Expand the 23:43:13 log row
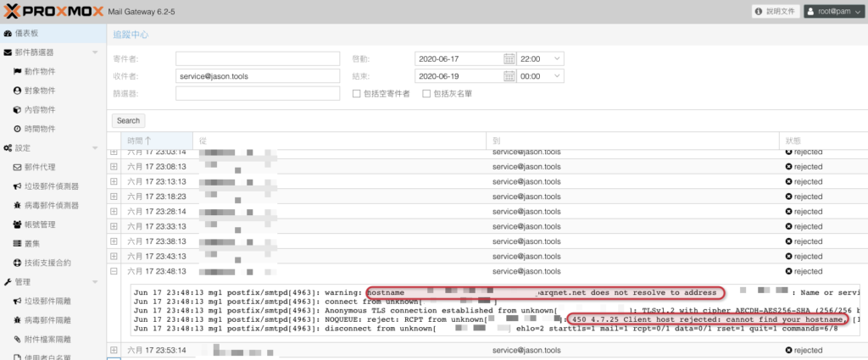This screenshot has width=868, height=360. (x=114, y=256)
